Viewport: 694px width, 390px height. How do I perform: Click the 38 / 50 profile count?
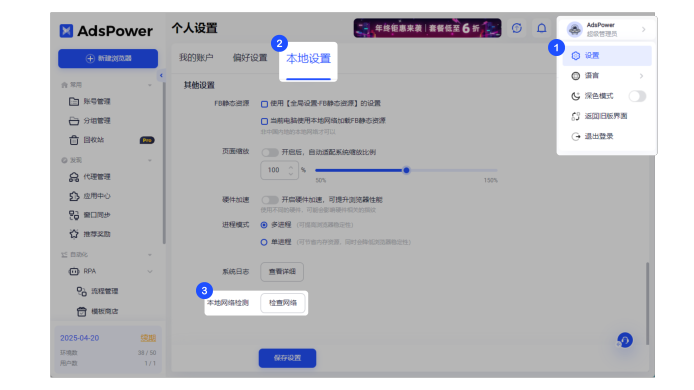pyautogui.click(x=147, y=353)
